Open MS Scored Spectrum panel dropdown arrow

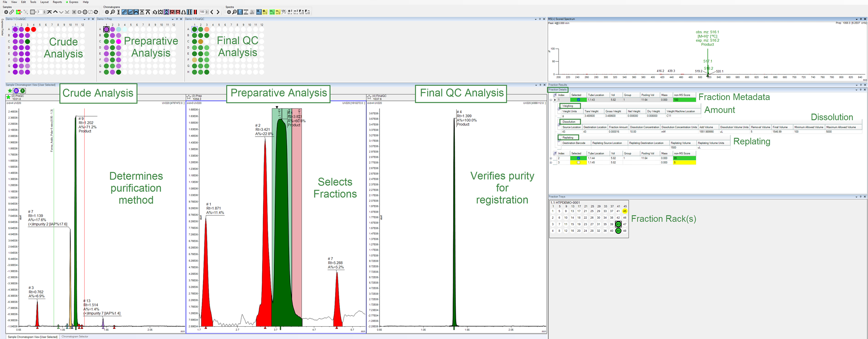856,19
